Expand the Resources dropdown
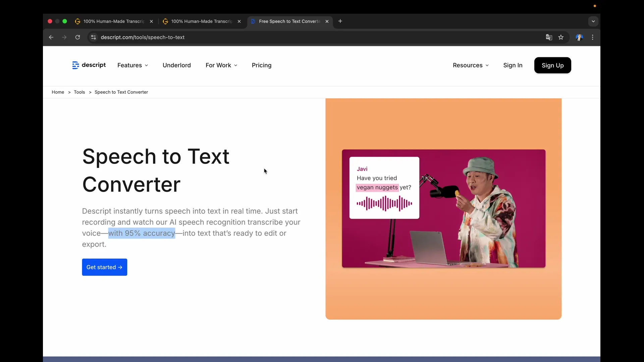This screenshot has height=362, width=644. click(x=471, y=65)
